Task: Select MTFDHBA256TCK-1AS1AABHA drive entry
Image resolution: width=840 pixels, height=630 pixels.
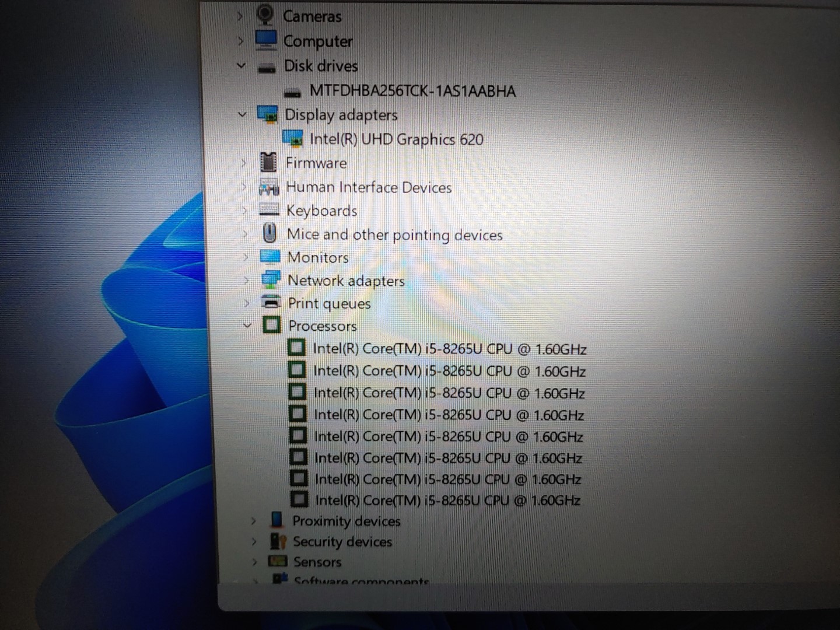Action: 412,91
